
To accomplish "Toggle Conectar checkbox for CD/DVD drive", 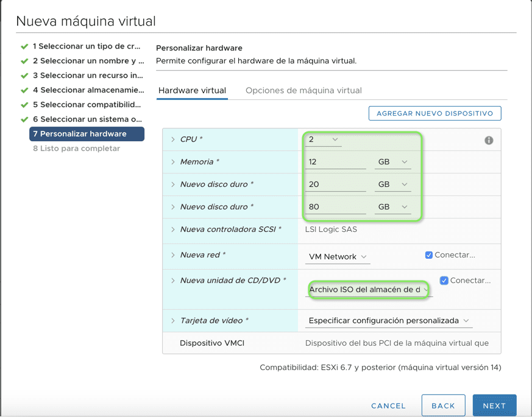I will pyautogui.click(x=444, y=281).
